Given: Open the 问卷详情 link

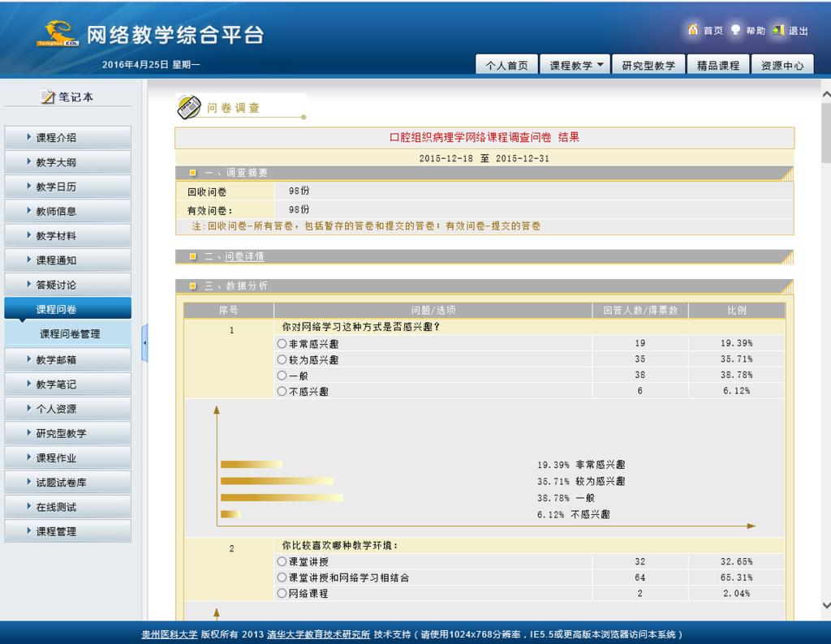Looking at the screenshot, I should point(244,256).
